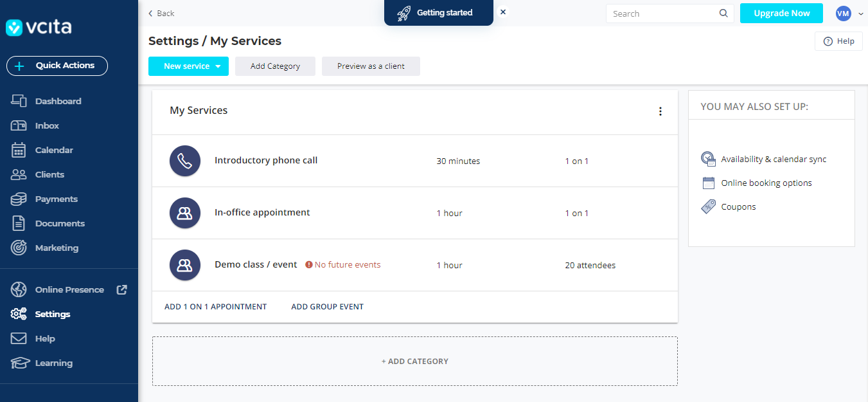
Task: Open the user account chevron menu
Action: click(x=861, y=13)
